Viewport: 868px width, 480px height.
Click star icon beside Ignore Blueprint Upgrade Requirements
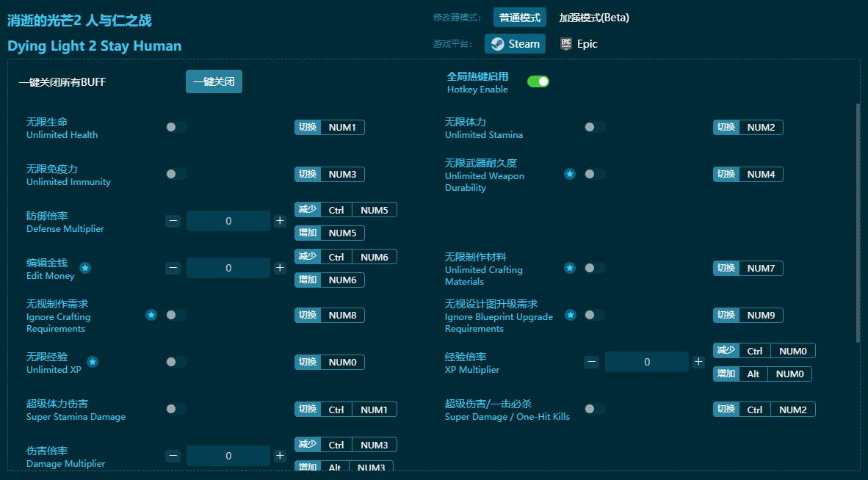point(570,315)
